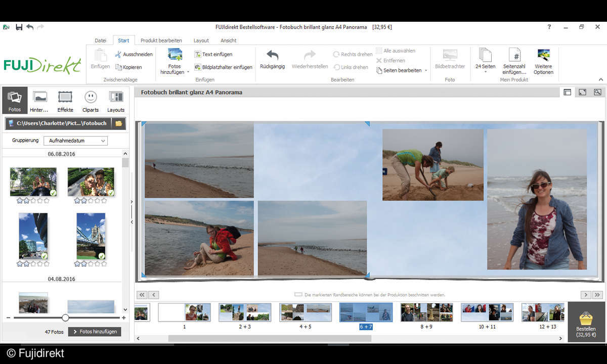Open the Ansicht ribbon tab
The height and width of the screenshot is (364, 607).
pyautogui.click(x=228, y=40)
